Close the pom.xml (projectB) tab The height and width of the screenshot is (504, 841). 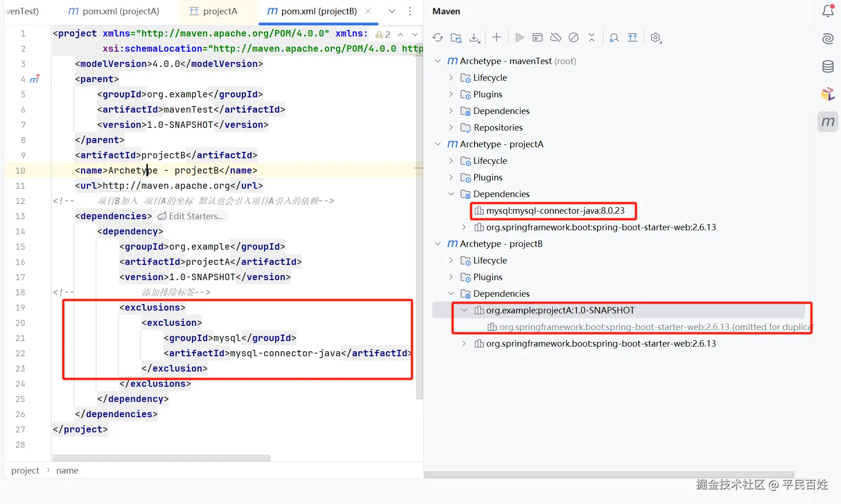click(x=368, y=11)
